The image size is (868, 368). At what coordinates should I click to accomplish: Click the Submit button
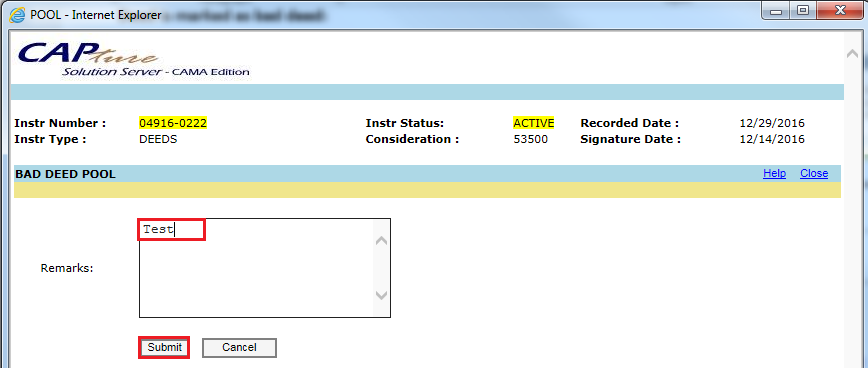pyautogui.click(x=164, y=348)
